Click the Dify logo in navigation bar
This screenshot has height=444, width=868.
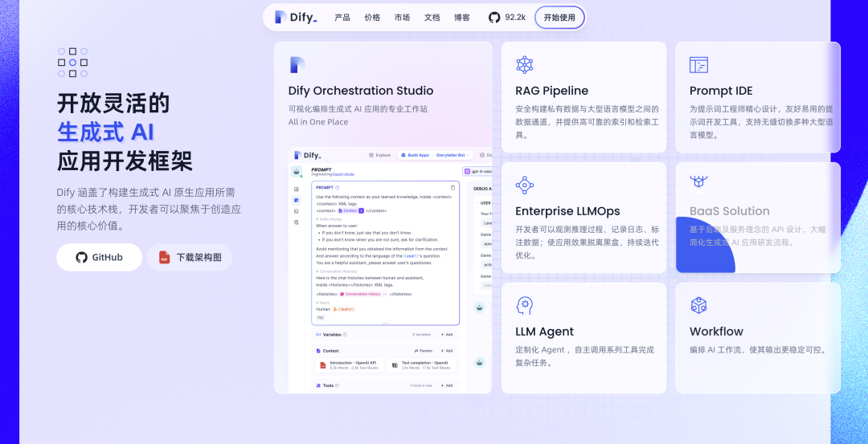click(296, 17)
